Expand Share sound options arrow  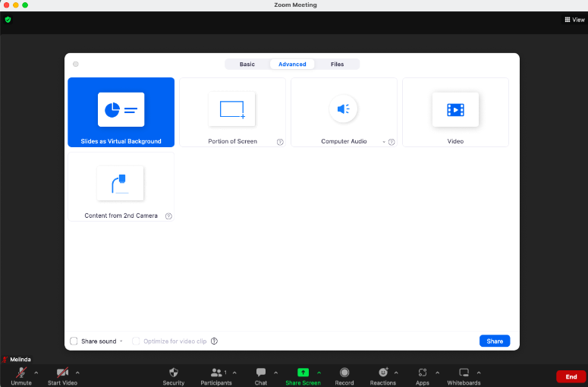click(121, 341)
